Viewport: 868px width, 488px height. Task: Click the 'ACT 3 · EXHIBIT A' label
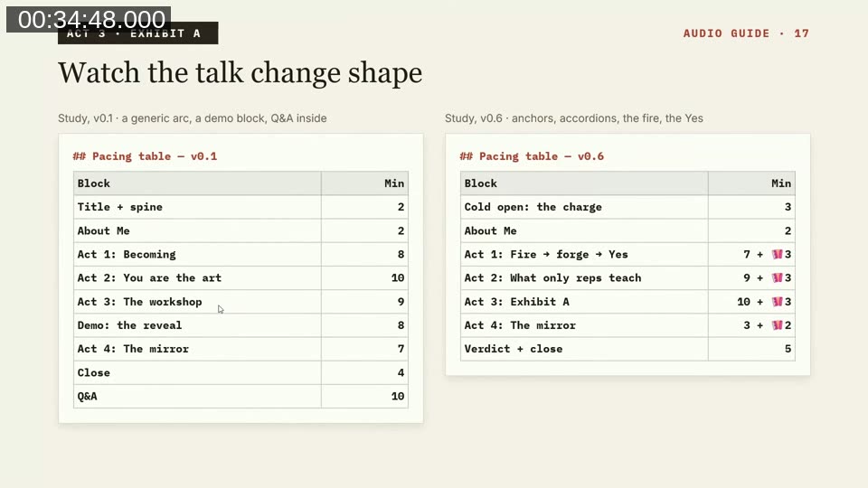[137, 33]
